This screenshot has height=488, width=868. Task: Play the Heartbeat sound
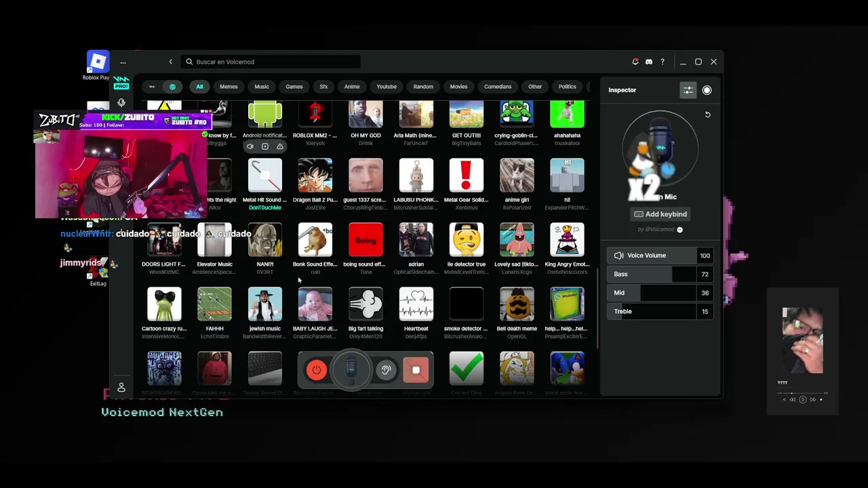click(416, 304)
